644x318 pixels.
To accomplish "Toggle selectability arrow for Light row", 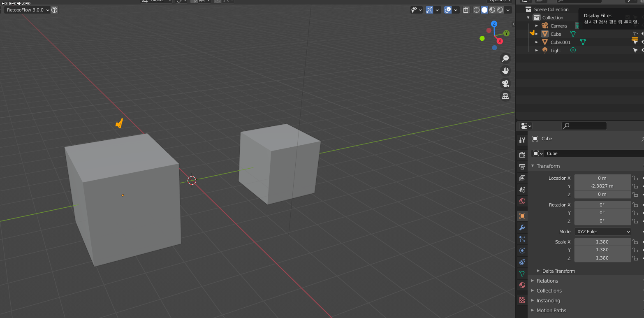I will point(635,50).
